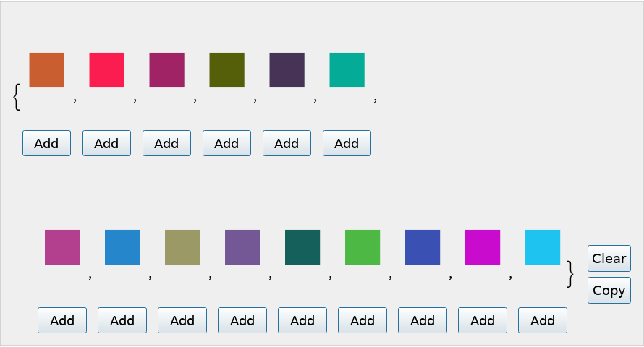
Task: Select the bright green color swatch
Action: pyautogui.click(x=363, y=247)
